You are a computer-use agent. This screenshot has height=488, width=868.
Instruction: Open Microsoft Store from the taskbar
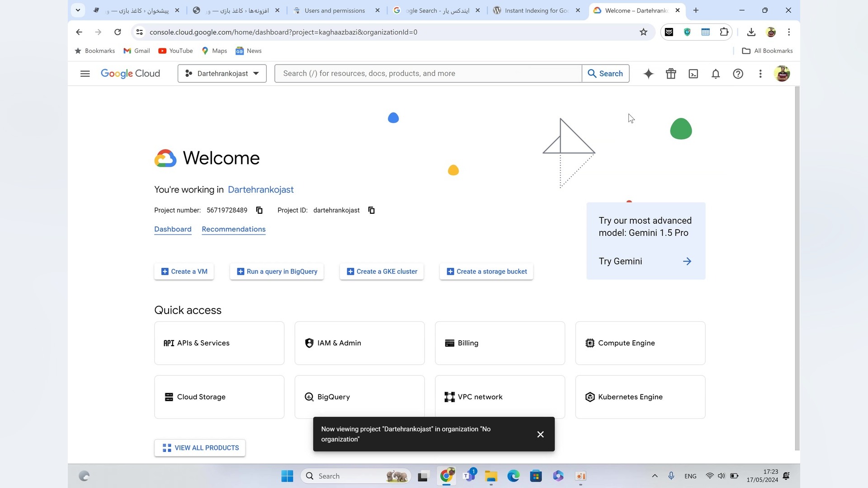tap(536, 476)
